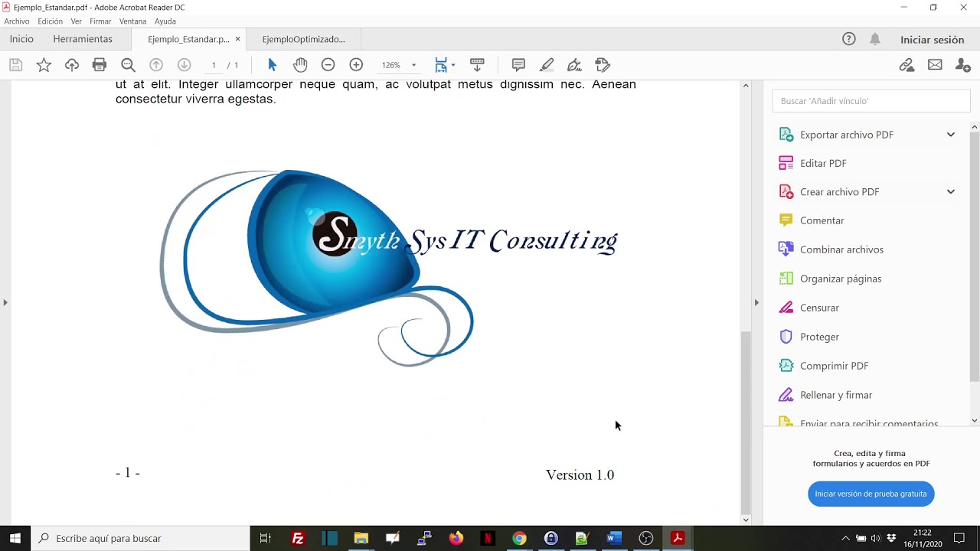Print the document icon
This screenshot has height=551, width=980.
(100, 65)
